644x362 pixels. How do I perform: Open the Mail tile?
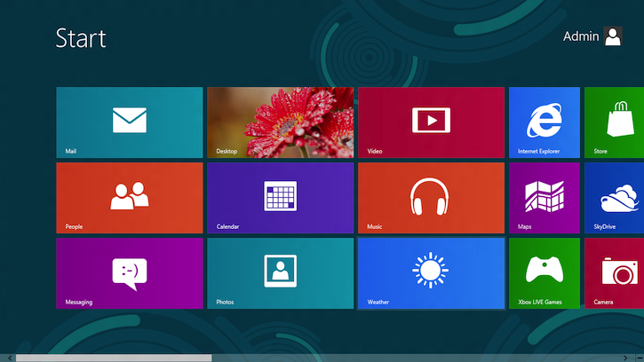tap(129, 122)
